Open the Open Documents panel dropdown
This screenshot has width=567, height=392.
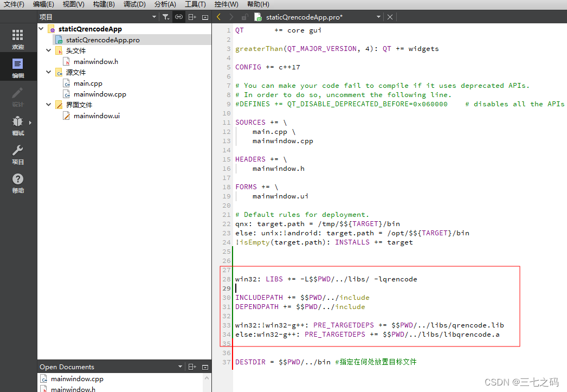(180, 367)
